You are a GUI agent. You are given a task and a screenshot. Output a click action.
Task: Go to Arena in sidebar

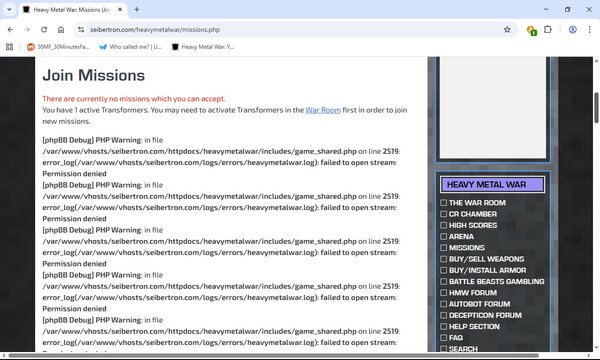(x=461, y=236)
